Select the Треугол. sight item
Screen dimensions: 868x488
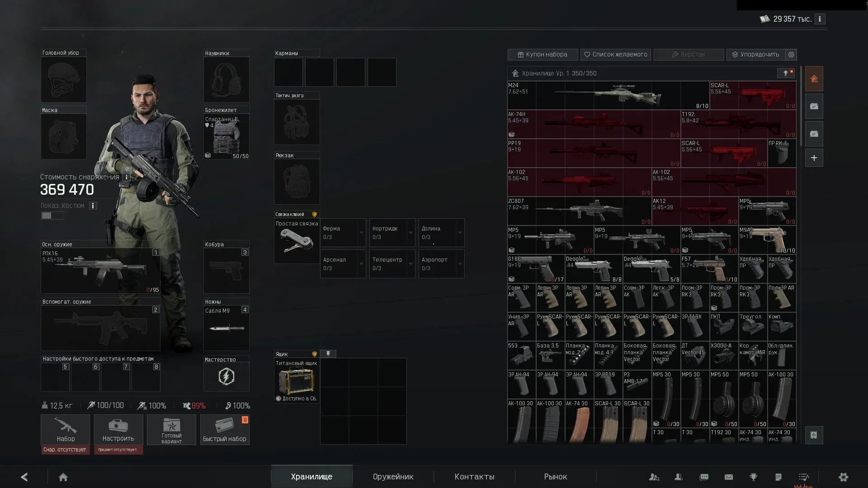753,327
